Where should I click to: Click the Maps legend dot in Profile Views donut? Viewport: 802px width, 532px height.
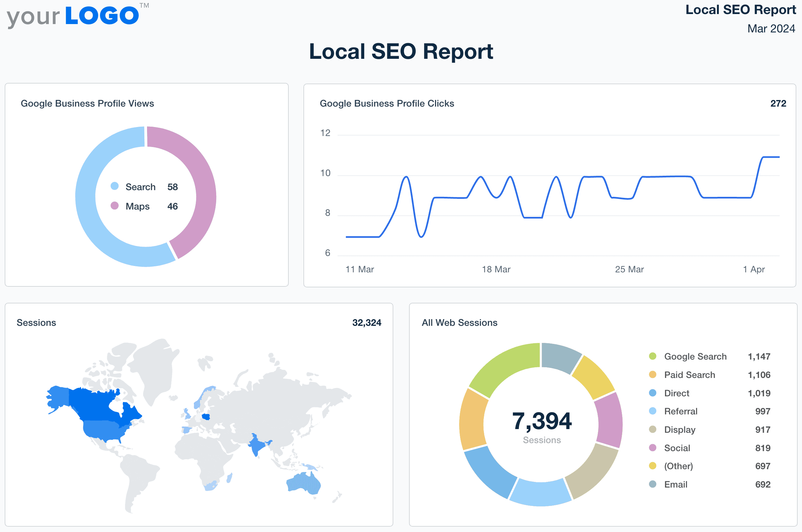click(x=115, y=206)
